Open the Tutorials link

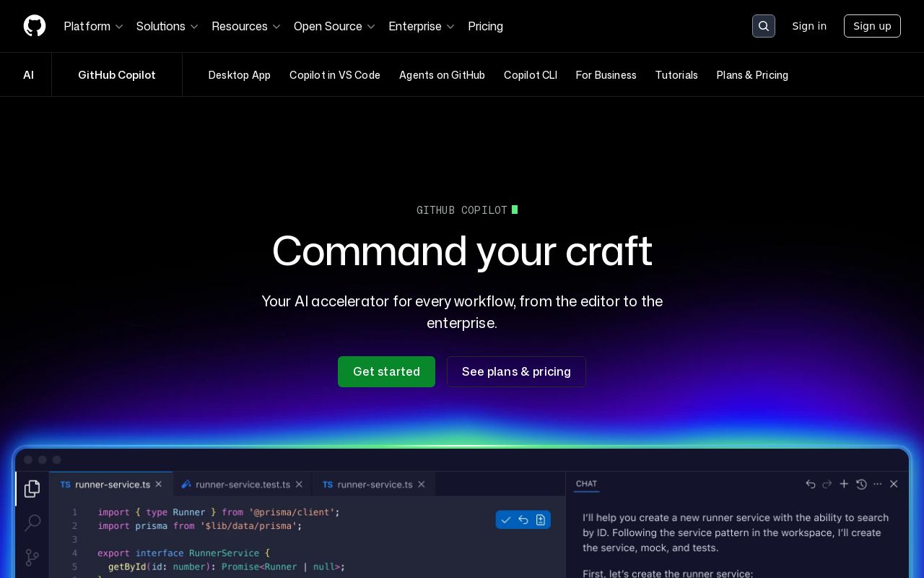[676, 75]
